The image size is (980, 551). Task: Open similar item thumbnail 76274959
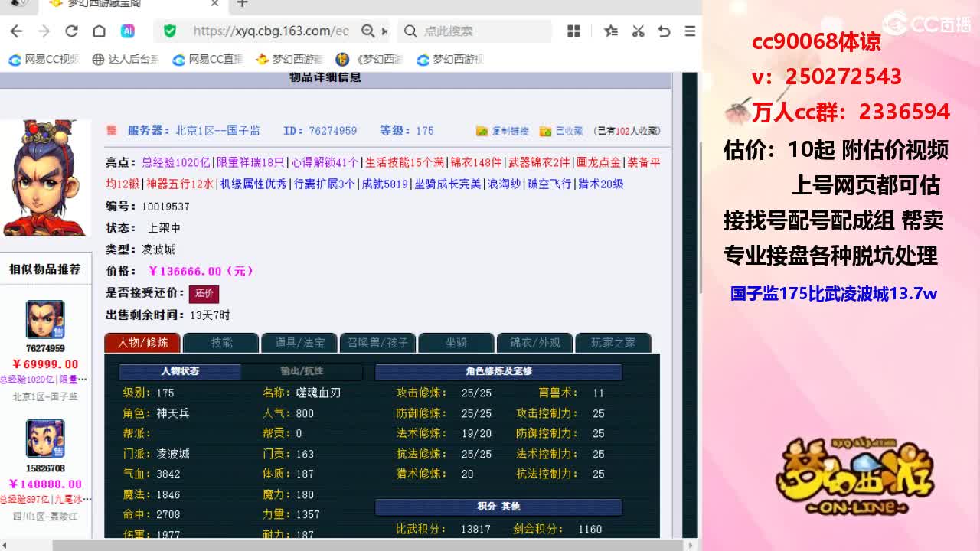(45, 319)
